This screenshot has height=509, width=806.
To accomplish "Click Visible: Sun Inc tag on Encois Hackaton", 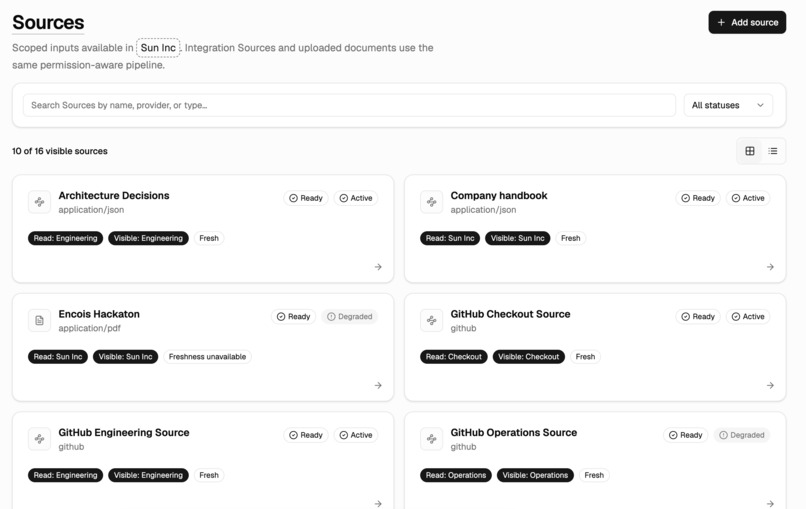I will tap(125, 356).
